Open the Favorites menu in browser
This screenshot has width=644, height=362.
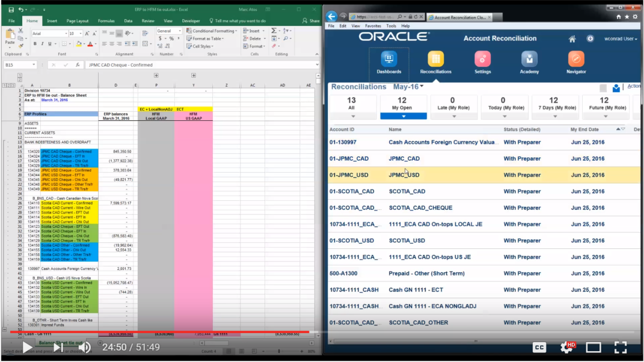coord(373,26)
